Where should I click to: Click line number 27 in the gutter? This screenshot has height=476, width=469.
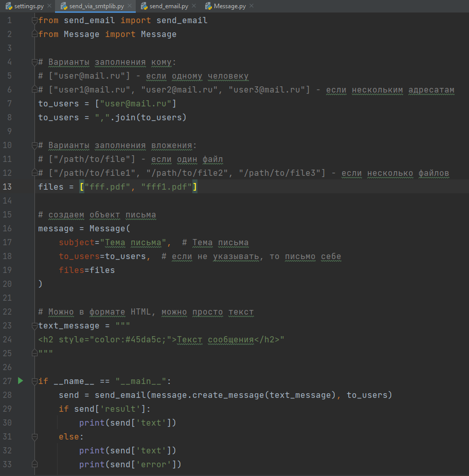(x=7, y=381)
